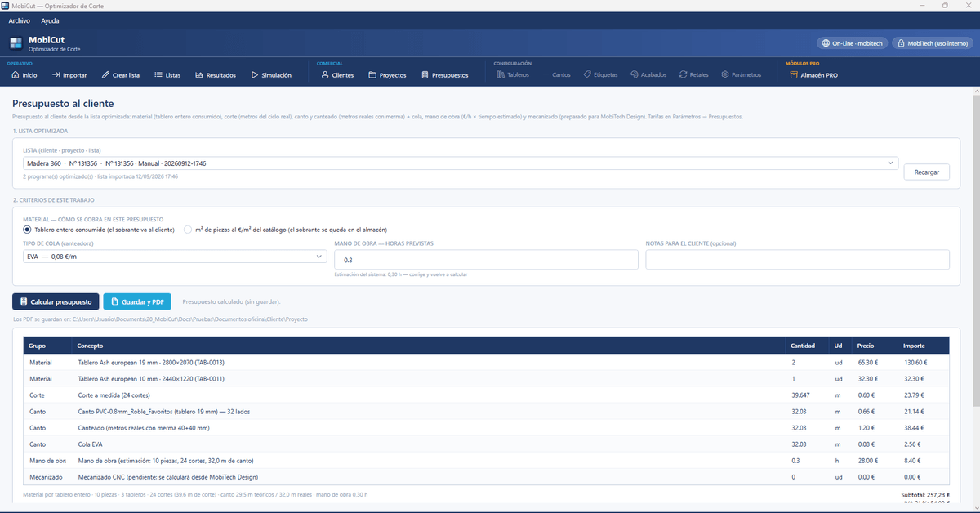This screenshot has width=980, height=513.
Task: Open the LISTA cliente-proyecto-lista dropdown
Action: 461,163
